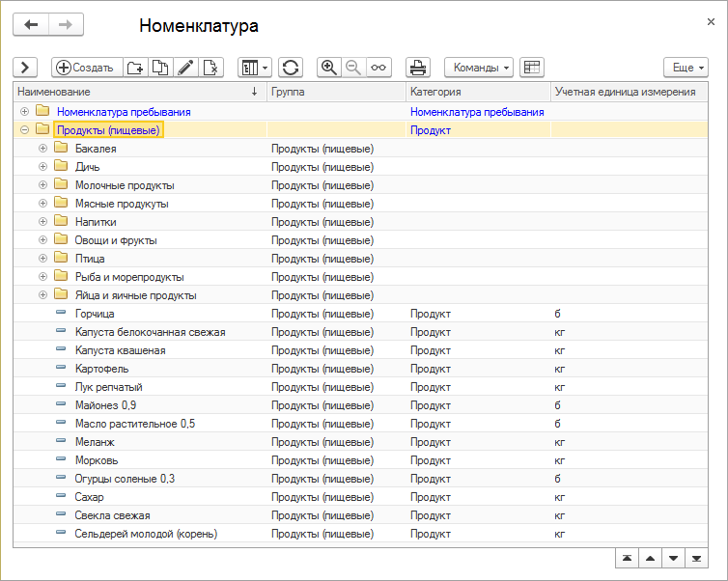Click the pencil edit icon
Screen dimensions: 728x581
click(186, 68)
